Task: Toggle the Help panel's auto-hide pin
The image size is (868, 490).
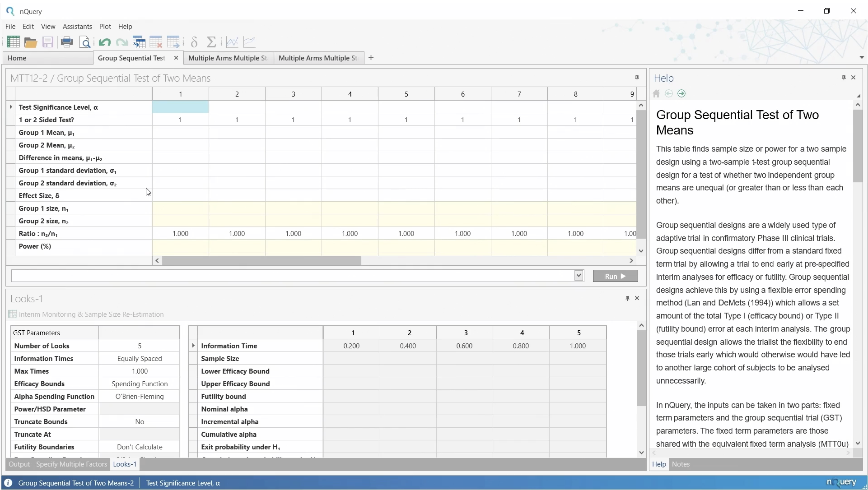Action: tap(844, 78)
